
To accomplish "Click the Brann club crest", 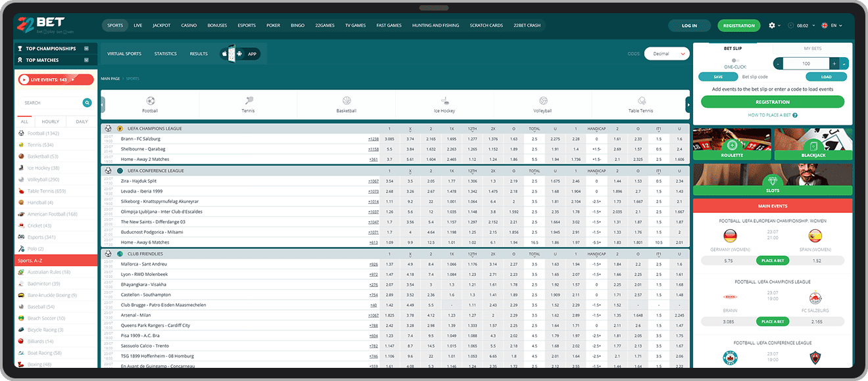I will tap(729, 297).
